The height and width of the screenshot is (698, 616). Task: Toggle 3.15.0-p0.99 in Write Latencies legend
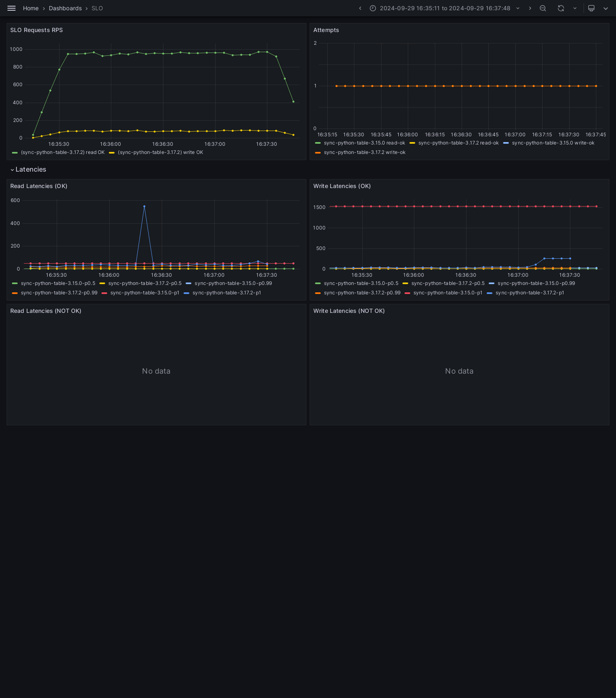[x=536, y=283]
